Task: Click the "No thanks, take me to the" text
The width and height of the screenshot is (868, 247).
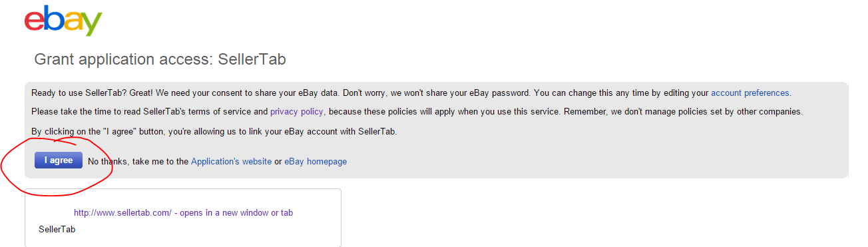Action: (x=138, y=161)
